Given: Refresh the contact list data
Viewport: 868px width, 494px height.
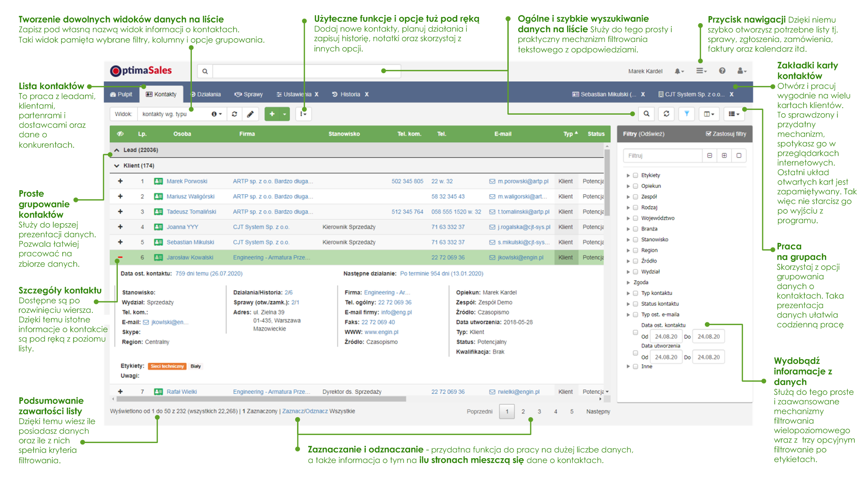Looking at the screenshot, I should (x=666, y=114).
